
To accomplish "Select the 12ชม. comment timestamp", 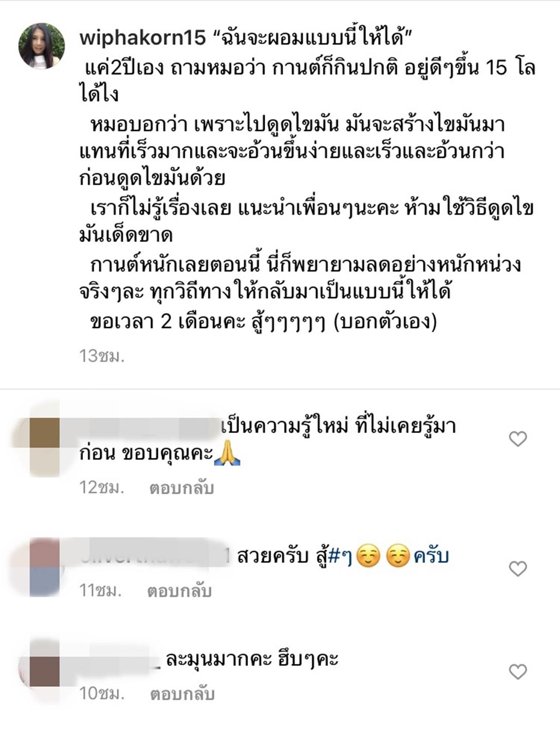I will [x=102, y=487].
